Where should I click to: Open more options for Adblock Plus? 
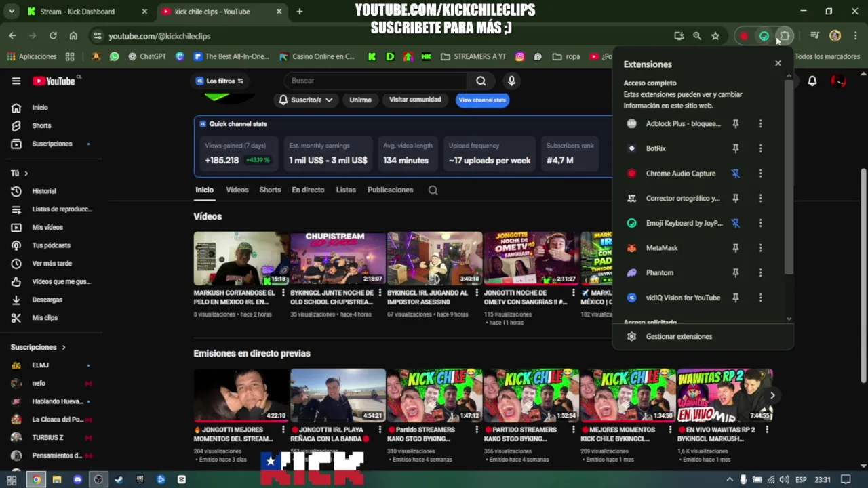pyautogui.click(x=760, y=123)
